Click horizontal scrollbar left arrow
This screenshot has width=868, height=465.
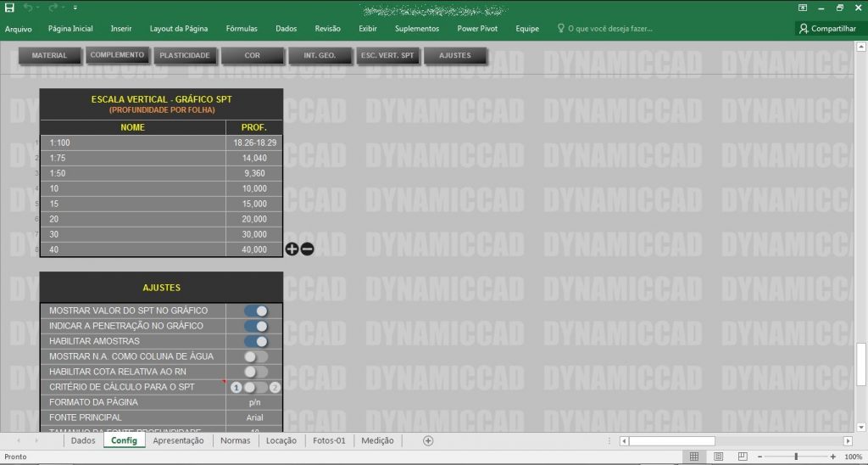click(x=624, y=441)
